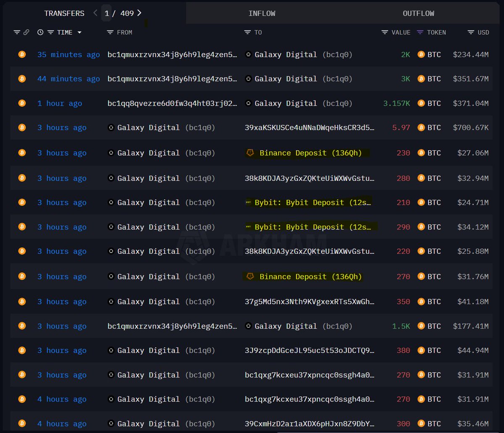Click the page number field showing 1
Screen dimensions: 504x433
[x=107, y=13]
